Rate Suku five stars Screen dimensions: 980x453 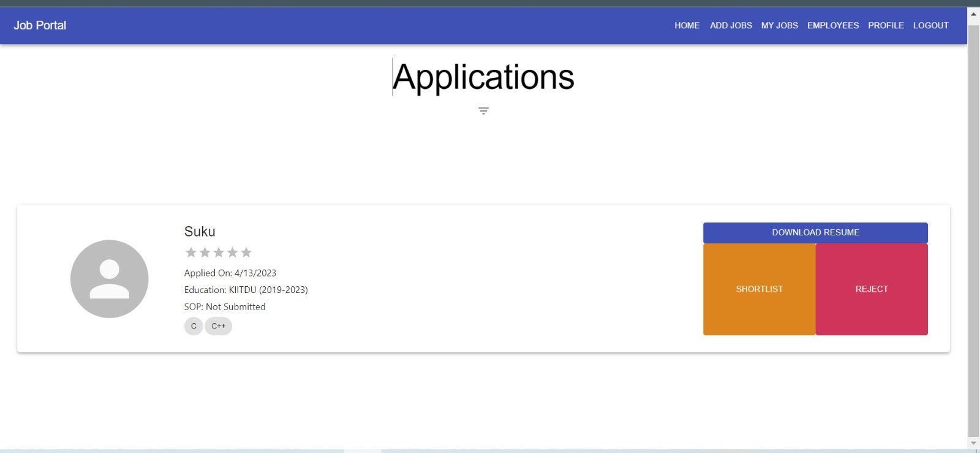pos(246,253)
